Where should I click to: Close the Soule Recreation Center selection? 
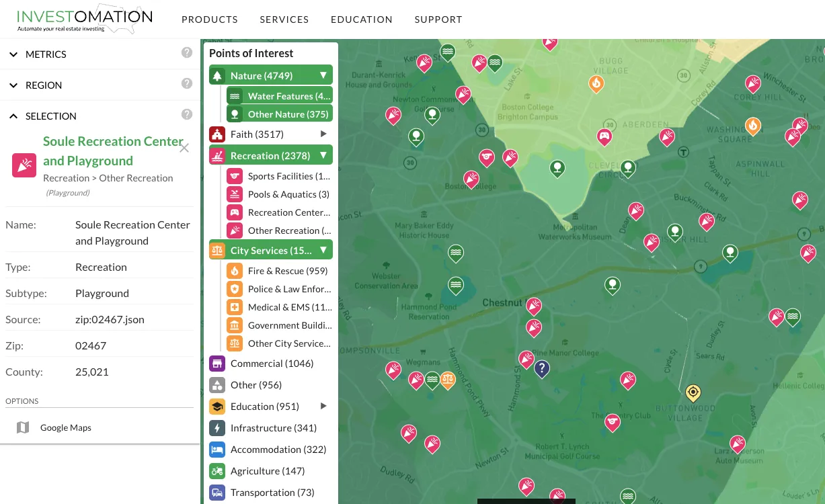coord(184,149)
